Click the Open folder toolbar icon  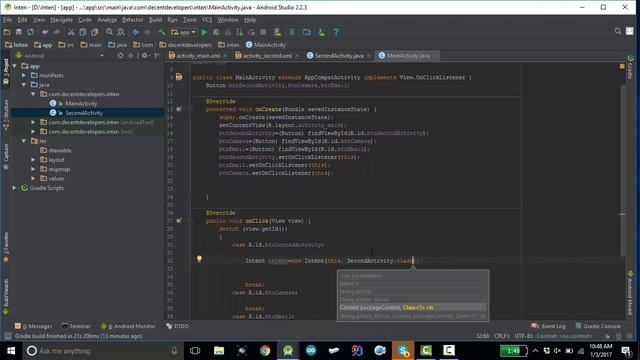click(7, 32)
